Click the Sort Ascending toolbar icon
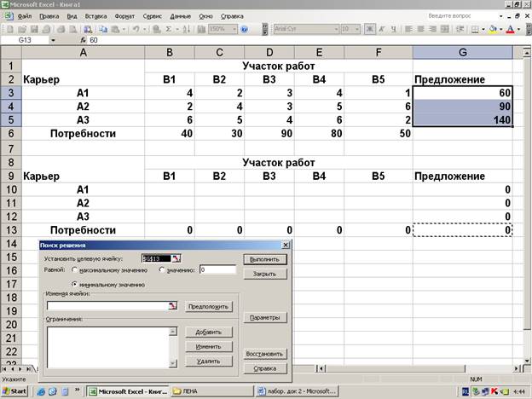 pos(186,30)
